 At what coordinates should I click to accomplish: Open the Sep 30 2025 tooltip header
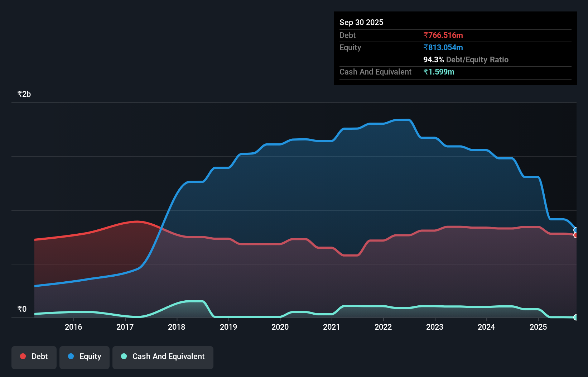pos(361,22)
